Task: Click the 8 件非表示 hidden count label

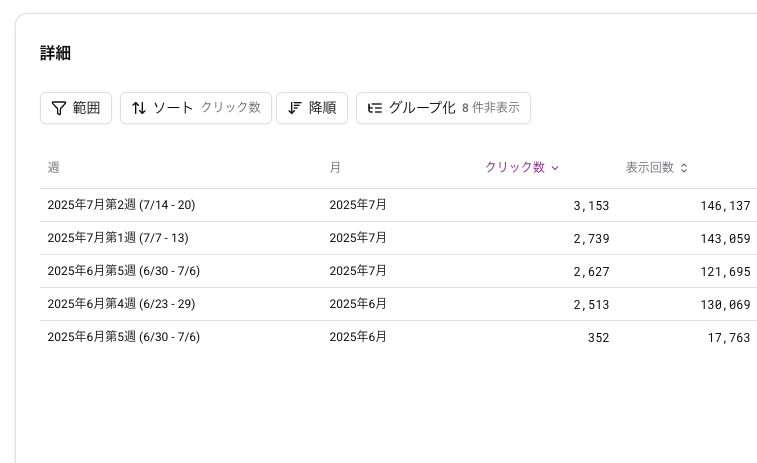Action: 491,108
